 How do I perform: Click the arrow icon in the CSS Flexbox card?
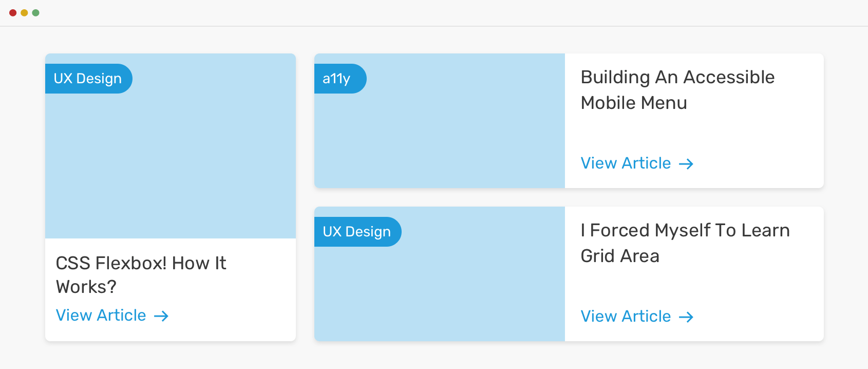[x=161, y=316]
